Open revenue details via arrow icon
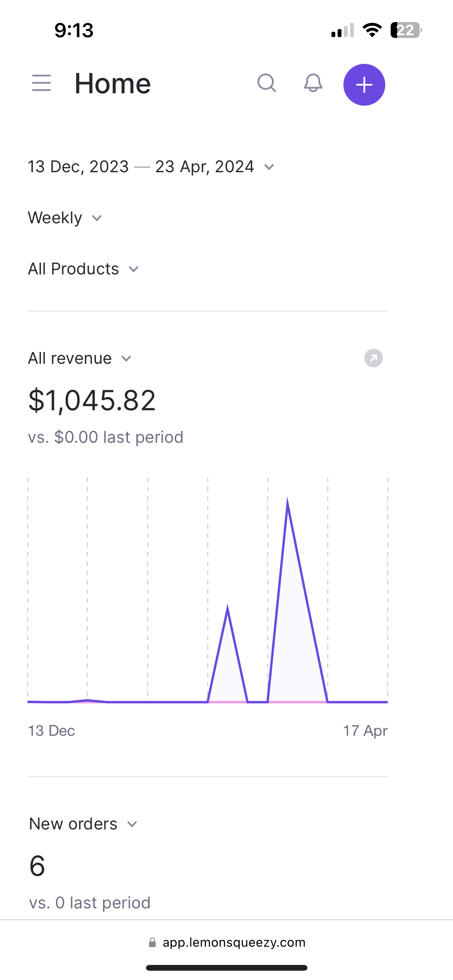The height and width of the screenshot is (980, 453). point(373,358)
